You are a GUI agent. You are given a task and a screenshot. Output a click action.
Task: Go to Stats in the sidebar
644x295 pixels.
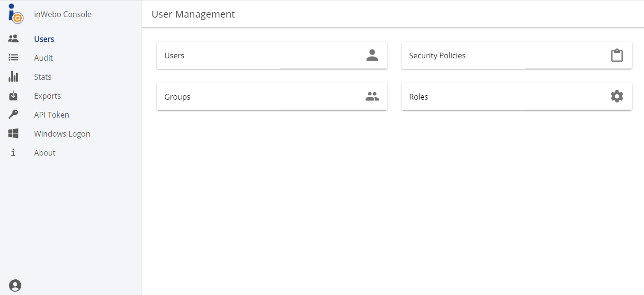point(43,77)
